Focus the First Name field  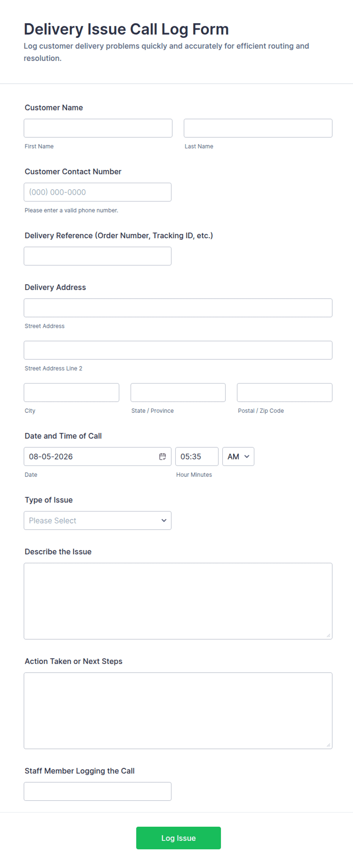[98, 128]
